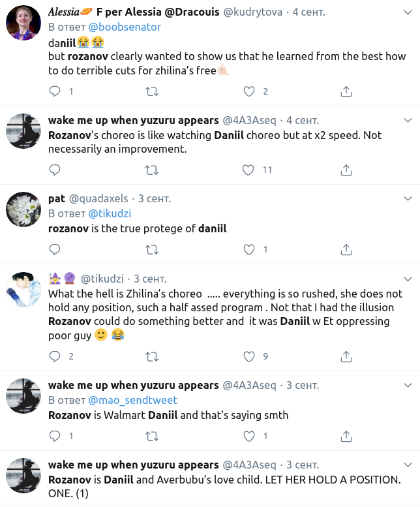Retweet pat's tweet about rozanov
The width and height of the screenshot is (420, 507).
tap(151, 249)
